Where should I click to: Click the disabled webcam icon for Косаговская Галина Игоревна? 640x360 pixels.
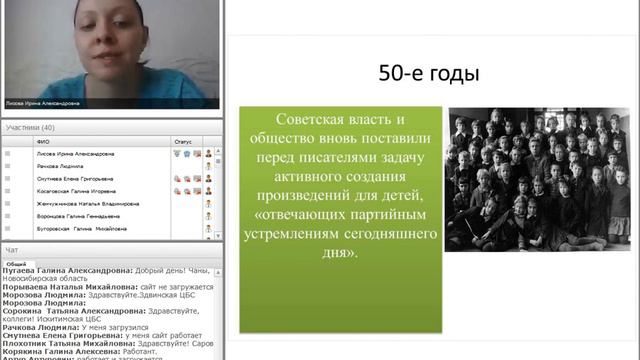coord(187,191)
